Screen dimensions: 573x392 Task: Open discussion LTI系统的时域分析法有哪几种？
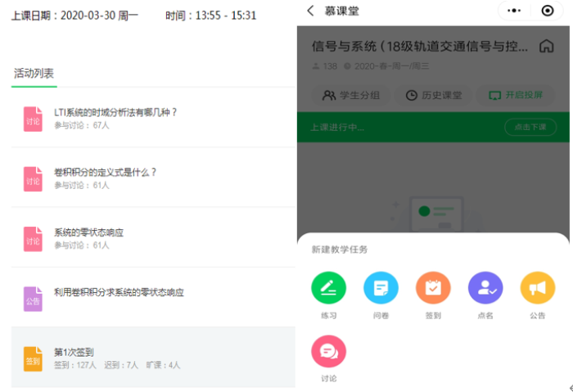click(x=115, y=112)
